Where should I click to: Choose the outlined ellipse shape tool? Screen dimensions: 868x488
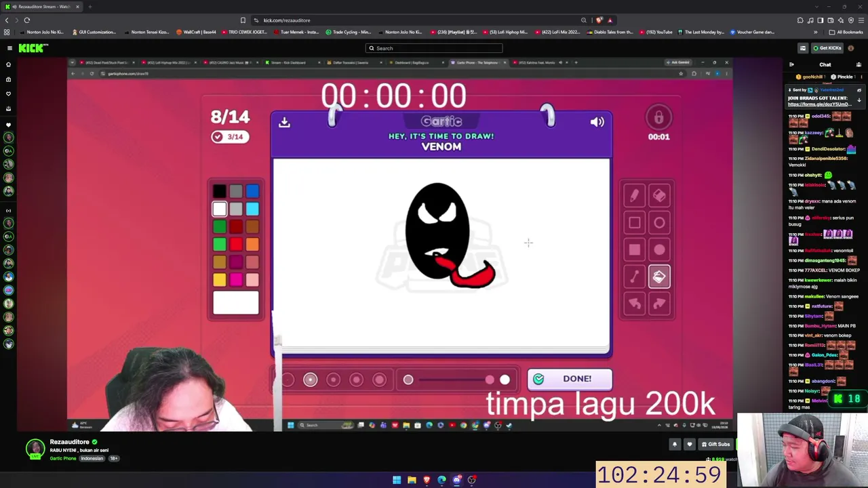point(659,223)
